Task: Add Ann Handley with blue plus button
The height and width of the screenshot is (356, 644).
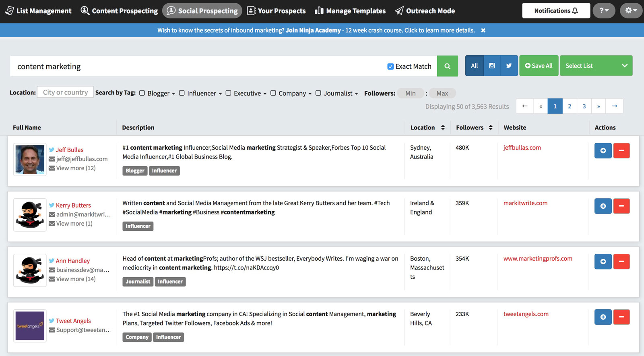Action: pyautogui.click(x=603, y=261)
